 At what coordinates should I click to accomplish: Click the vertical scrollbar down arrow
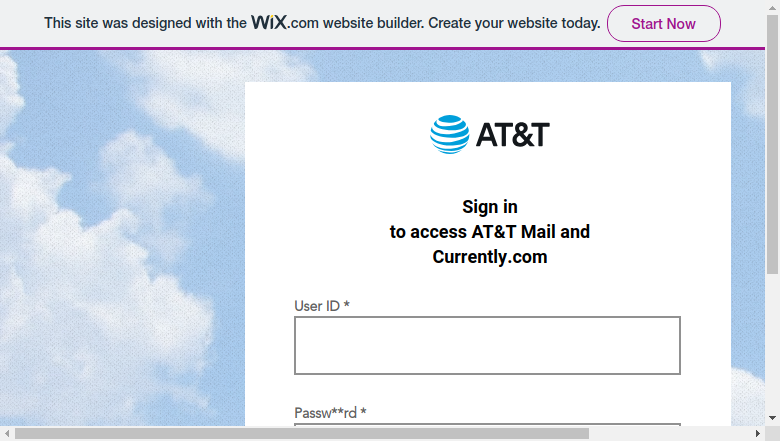coord(773,418)
